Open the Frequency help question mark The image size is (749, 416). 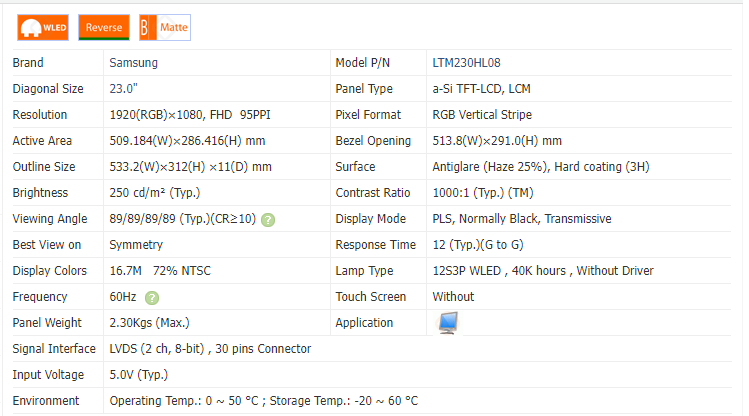(x=152, y=298)
